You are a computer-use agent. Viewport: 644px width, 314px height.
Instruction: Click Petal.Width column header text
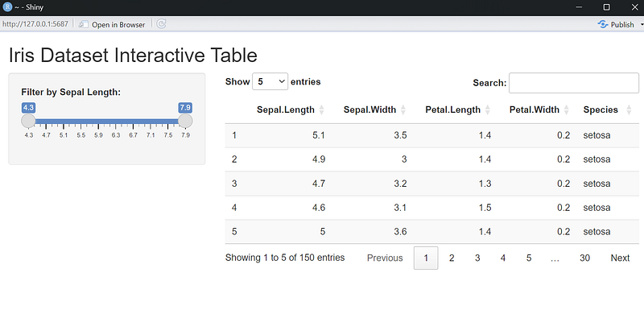pyautogui.click(x=535, y=109)
